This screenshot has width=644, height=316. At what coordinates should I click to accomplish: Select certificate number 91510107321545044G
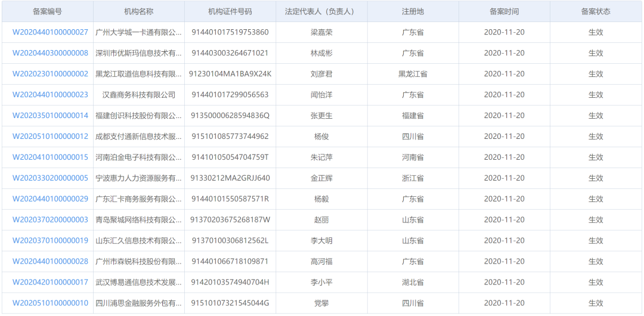click(230, 303)
